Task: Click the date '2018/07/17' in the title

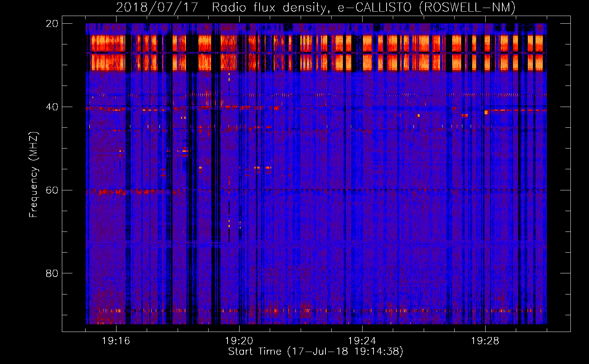Action: pos(157,7)
